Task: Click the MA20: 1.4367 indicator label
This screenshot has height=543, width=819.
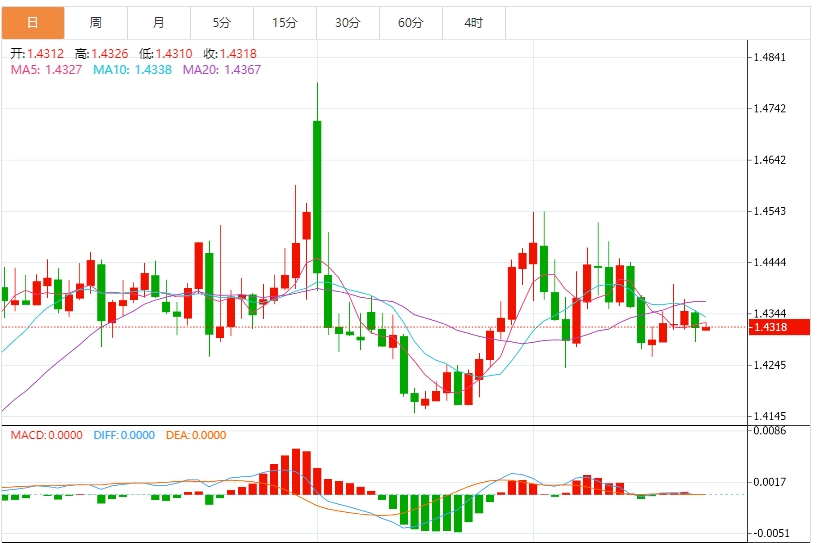Action: point(222,70)
